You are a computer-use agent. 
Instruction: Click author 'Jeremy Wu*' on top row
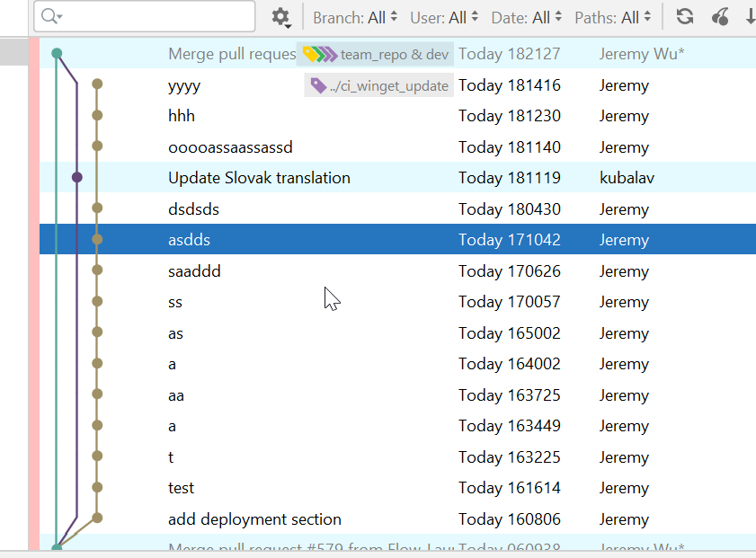[641, 54]
